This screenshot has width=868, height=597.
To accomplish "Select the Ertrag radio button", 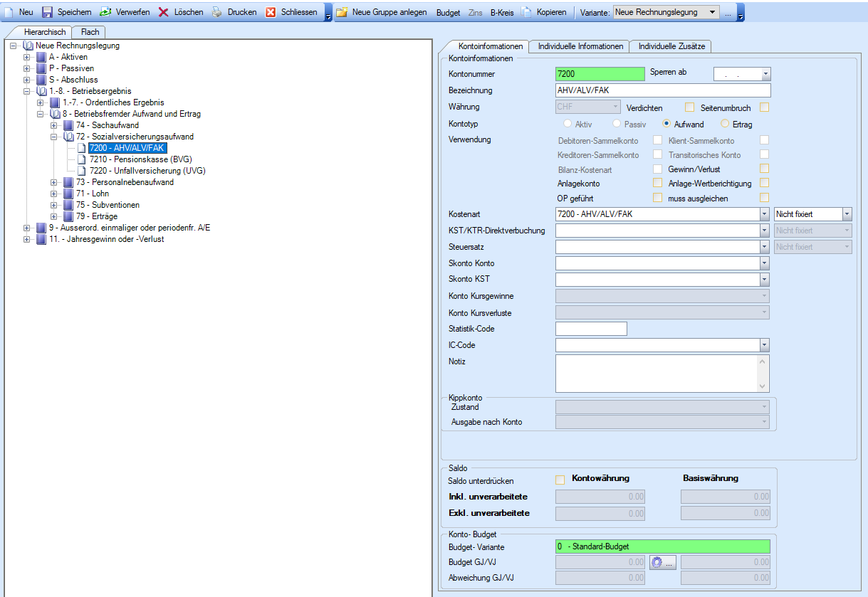I will (x=725, y=124).
